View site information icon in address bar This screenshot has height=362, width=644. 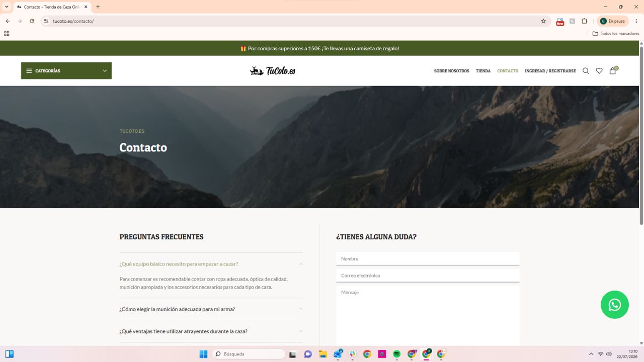[x=46, y=21]
